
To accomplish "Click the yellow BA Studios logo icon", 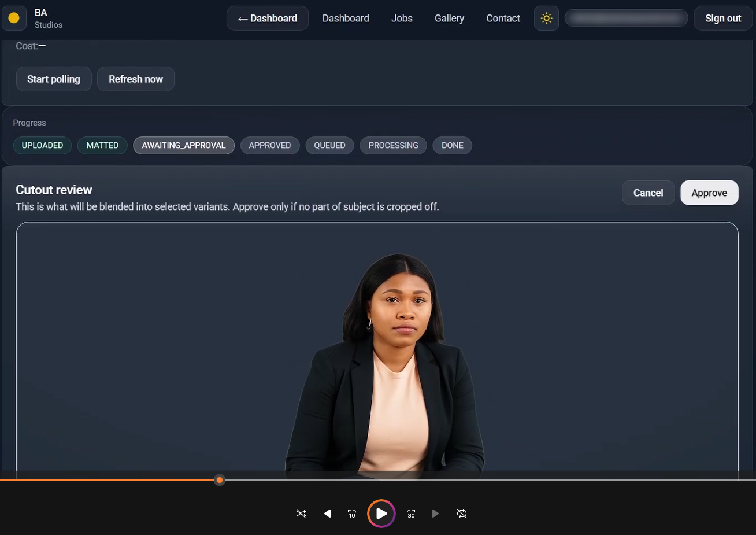I will pyautogui.click(x=14, y=18).
